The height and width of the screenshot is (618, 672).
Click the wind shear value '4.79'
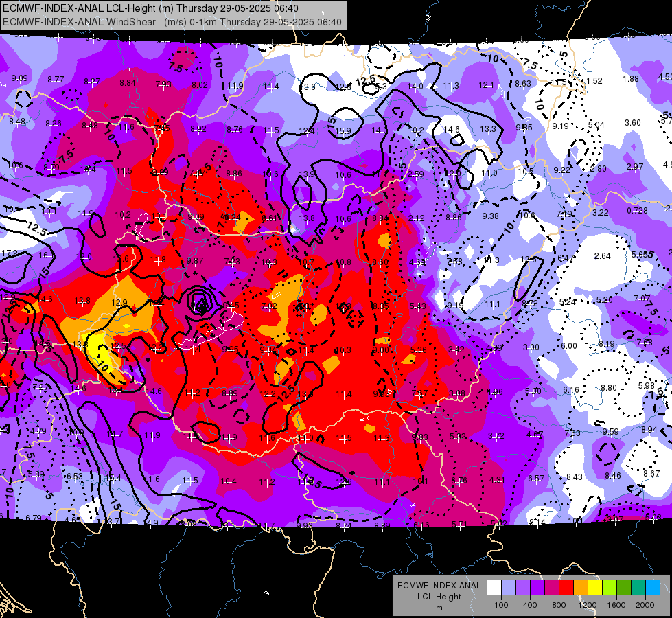[x=38, y=431]
